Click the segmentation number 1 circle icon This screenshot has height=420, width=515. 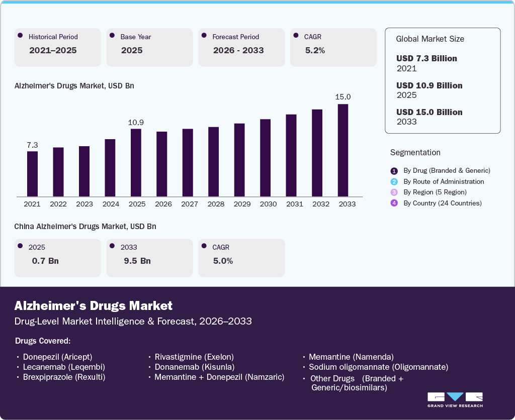click(x=394, y=171)
